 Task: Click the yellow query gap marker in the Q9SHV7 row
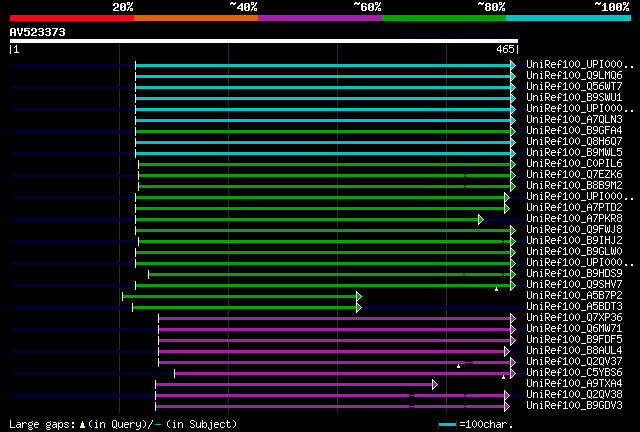pyautogui.click(x=496, y=289)
